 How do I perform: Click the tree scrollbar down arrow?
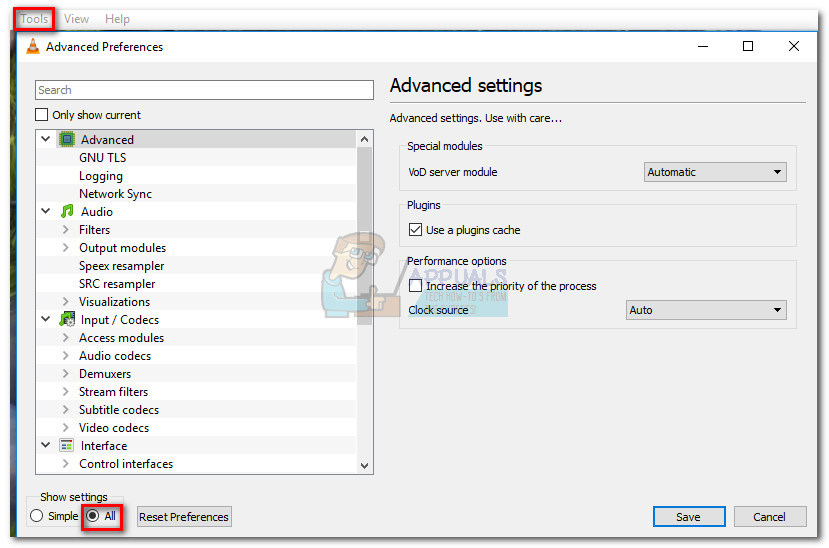pos(364,466)
